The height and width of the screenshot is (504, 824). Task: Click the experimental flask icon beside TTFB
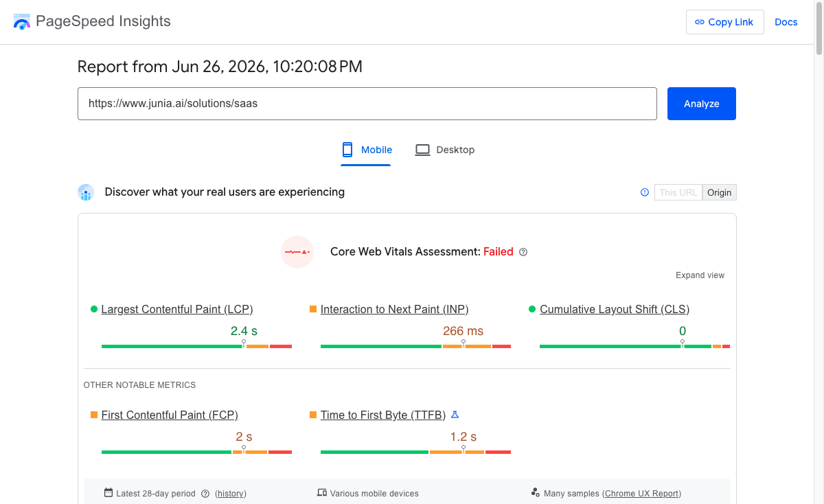[x=455, y=415]
